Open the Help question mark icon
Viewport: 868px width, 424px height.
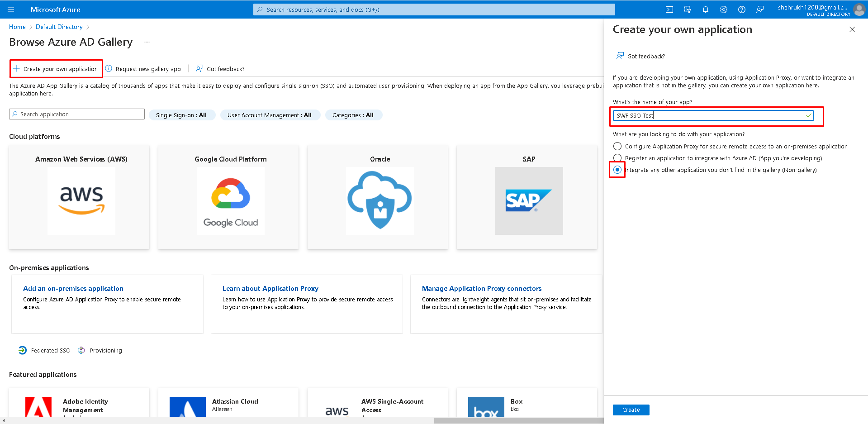[742, 10]
